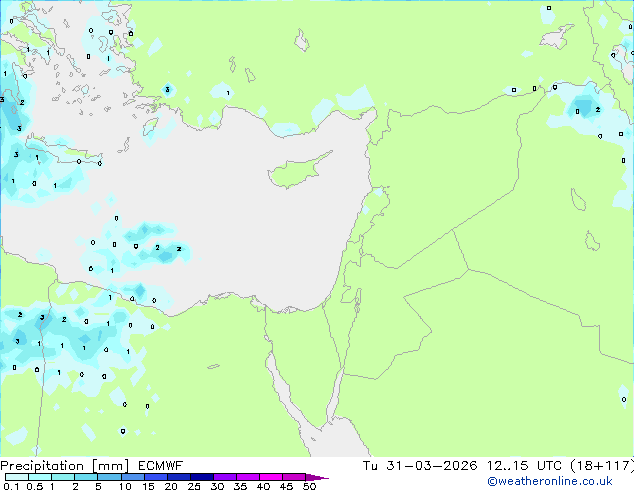Click the island of Cyprus on map
Screen dimensions: 634x490
pos(297,172)
